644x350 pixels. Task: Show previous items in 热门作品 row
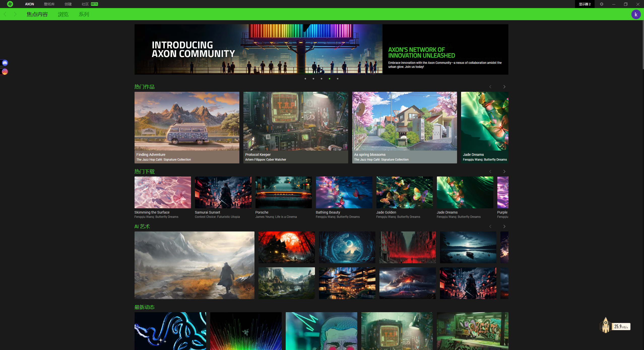(490, 87)
